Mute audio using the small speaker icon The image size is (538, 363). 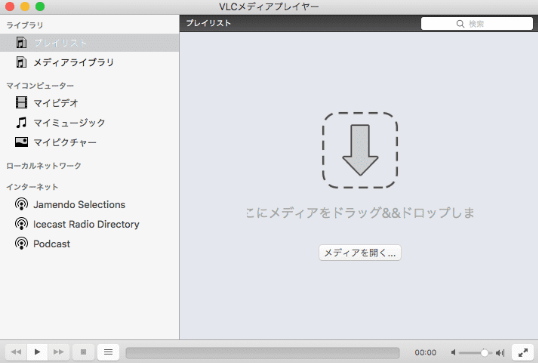453,352
